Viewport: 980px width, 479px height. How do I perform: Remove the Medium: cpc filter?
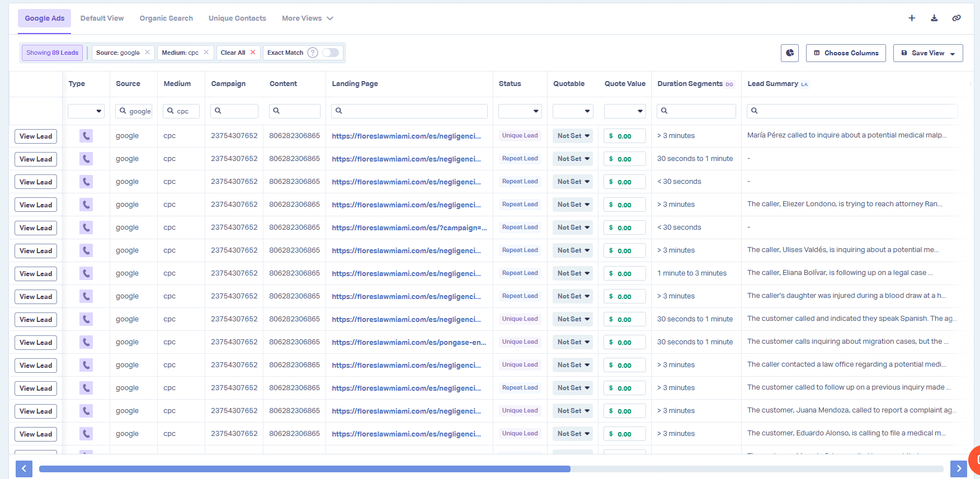point(206,53)
